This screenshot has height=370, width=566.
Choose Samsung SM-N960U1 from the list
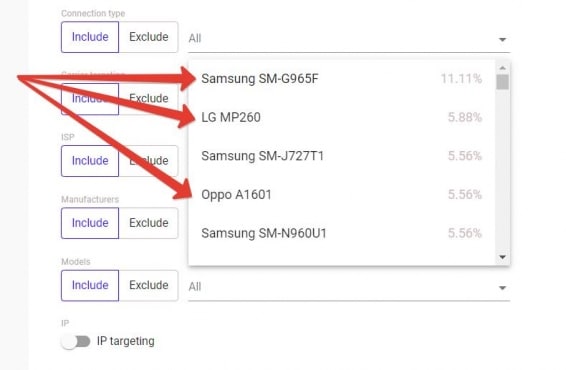coord(341,233)
